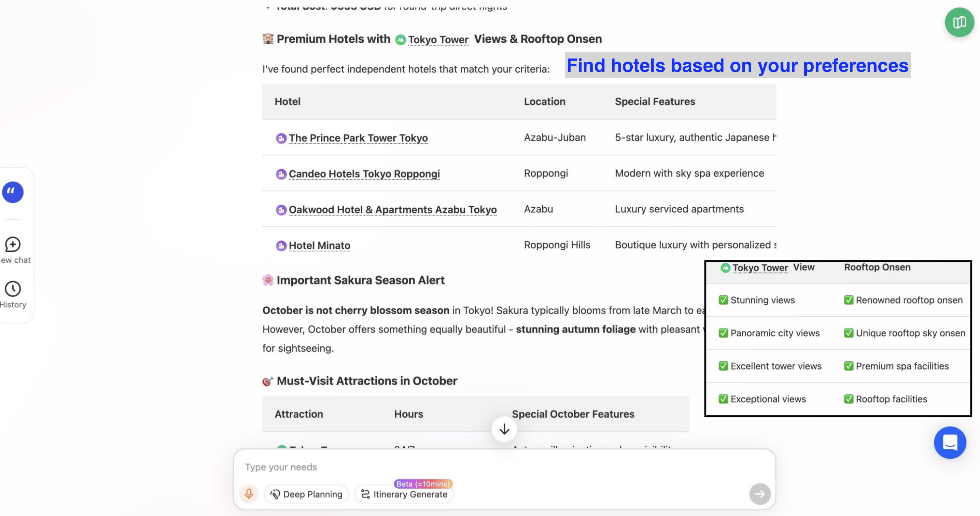Click the blue quote logo icon

[13, 192]
